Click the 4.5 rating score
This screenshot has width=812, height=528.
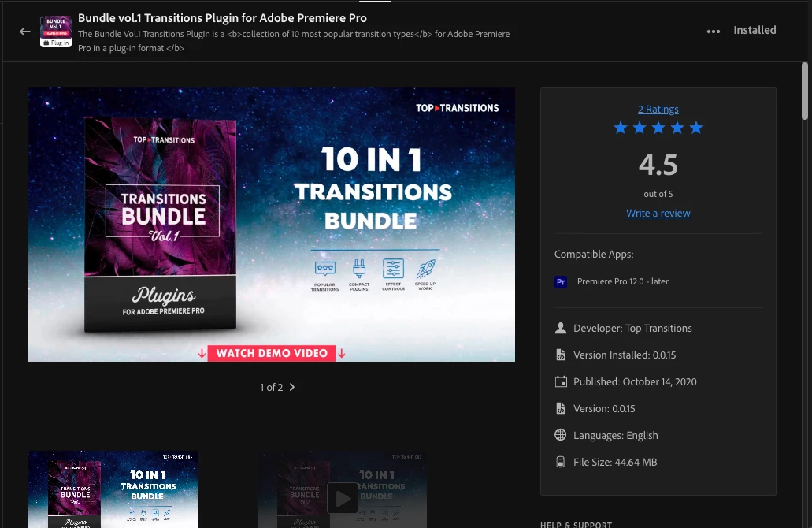pos(658,165)
